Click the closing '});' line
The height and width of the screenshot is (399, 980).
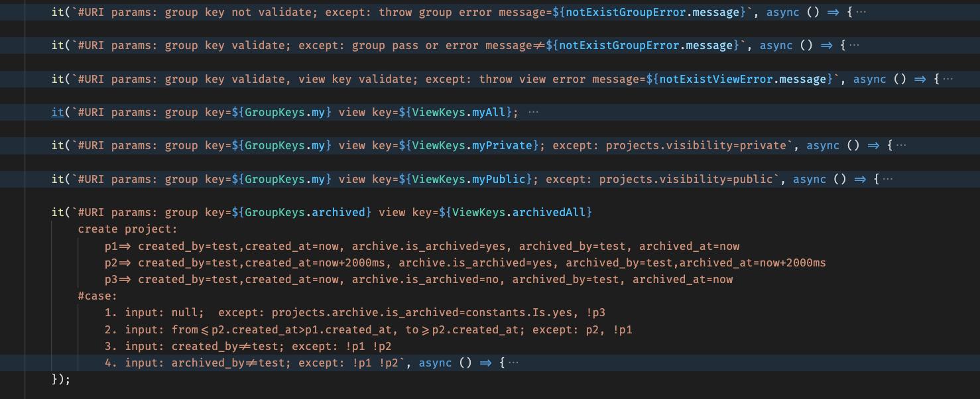tap(60, 379)
